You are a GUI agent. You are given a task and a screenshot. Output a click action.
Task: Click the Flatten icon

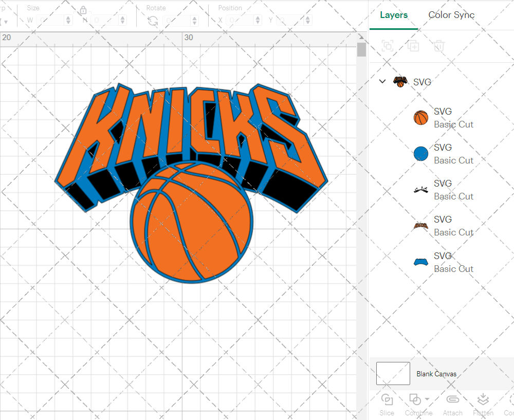click(483, 399)
